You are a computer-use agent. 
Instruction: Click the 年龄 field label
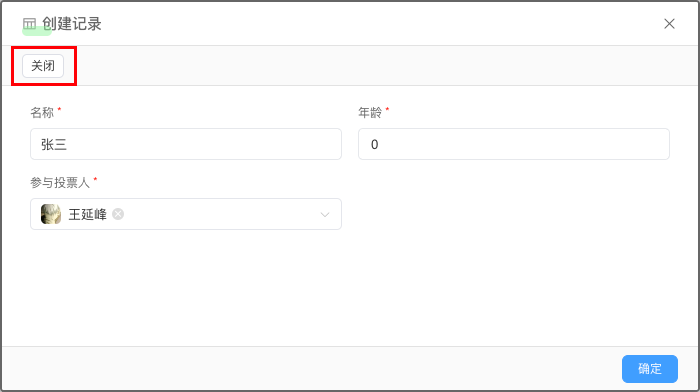coord(370,113)
